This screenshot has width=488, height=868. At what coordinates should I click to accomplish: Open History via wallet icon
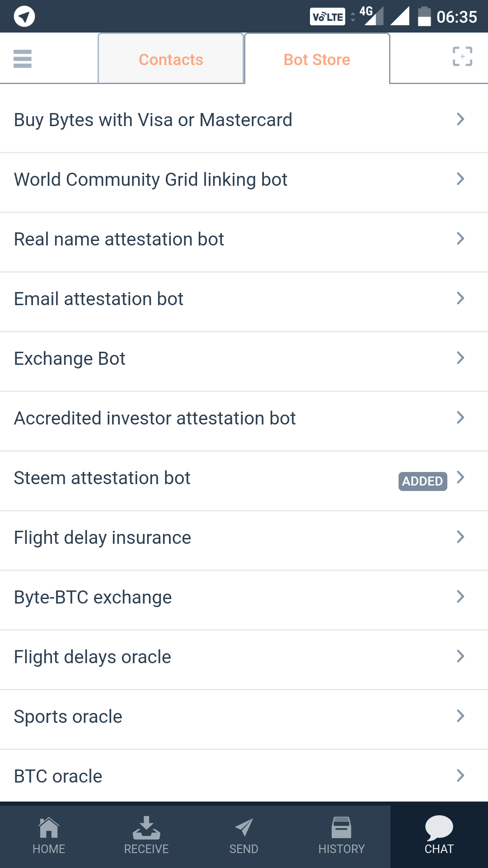pos(342,828)
